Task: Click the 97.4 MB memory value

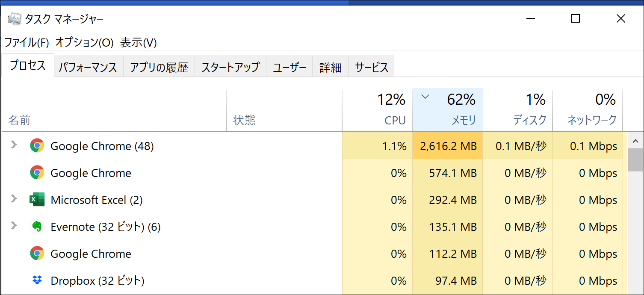Action: coord(457,281)
